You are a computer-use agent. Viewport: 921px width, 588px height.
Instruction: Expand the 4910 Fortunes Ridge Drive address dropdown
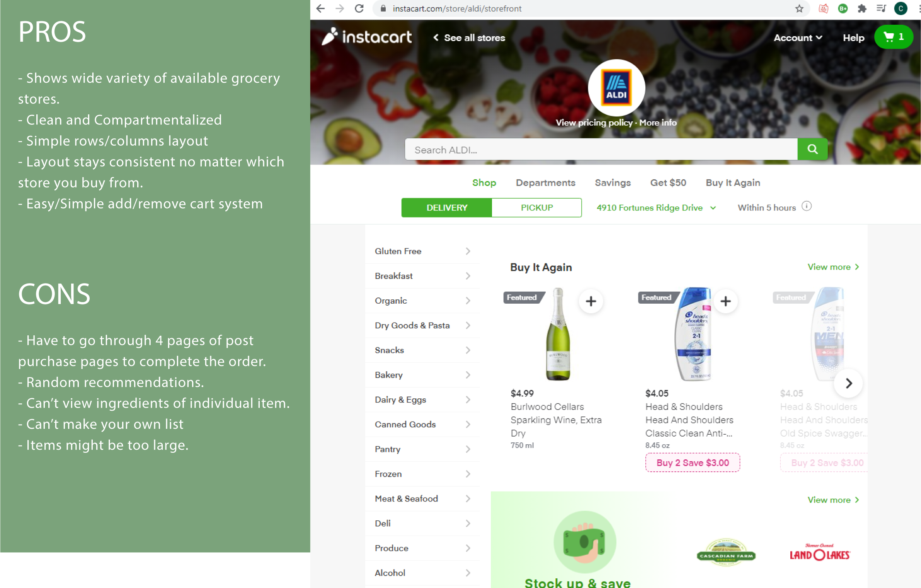656,207
